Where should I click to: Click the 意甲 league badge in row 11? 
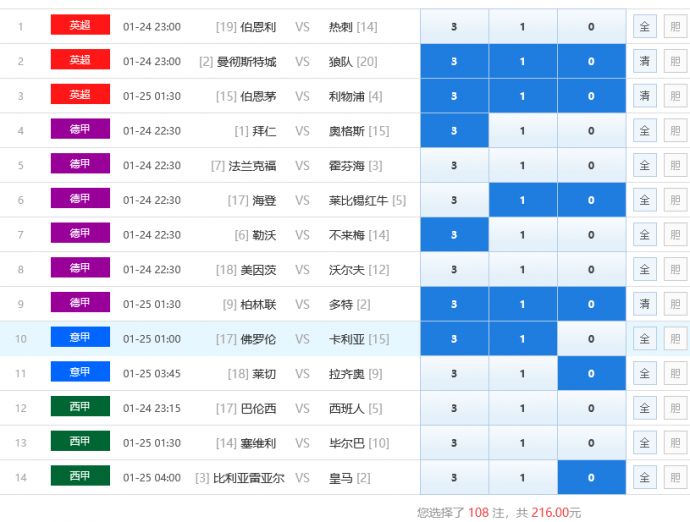coord(80,373)
